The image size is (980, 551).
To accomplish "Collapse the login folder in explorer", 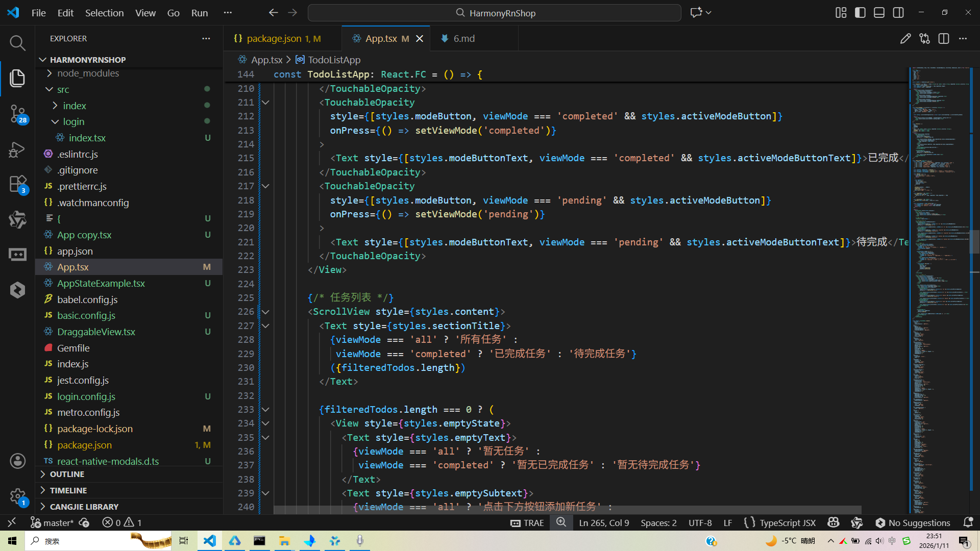I will point(73,122).
